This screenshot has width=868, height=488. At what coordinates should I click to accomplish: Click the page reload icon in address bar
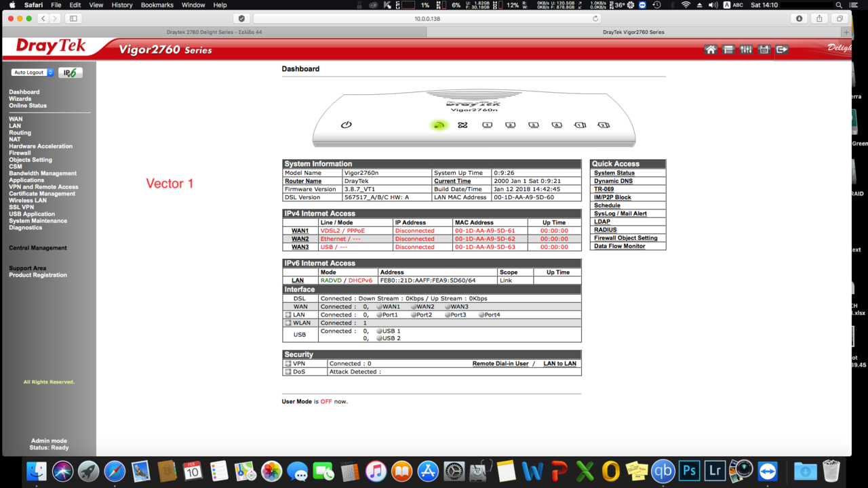595,18
